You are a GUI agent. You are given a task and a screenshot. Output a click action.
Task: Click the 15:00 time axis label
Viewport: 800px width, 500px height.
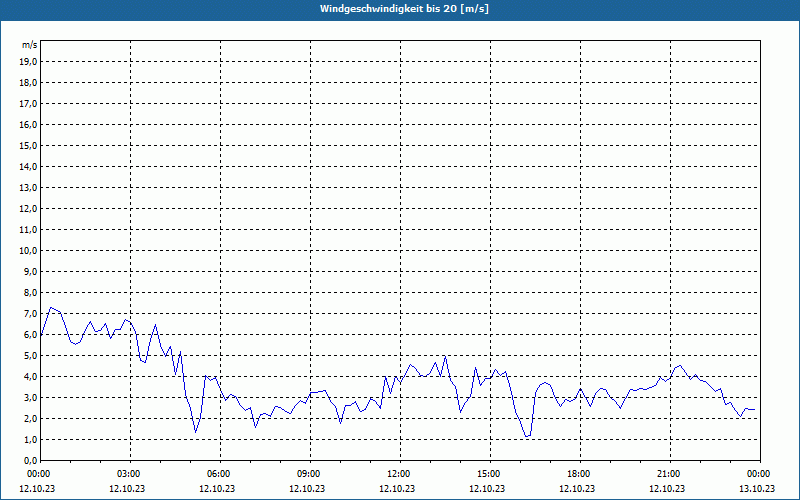[x=490, y=474]
